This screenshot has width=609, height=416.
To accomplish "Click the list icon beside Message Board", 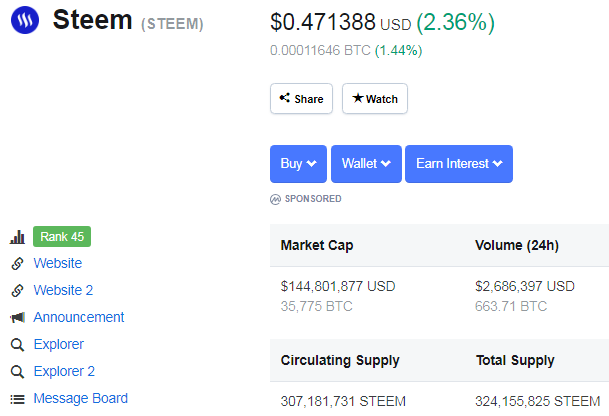I will 17,399.
